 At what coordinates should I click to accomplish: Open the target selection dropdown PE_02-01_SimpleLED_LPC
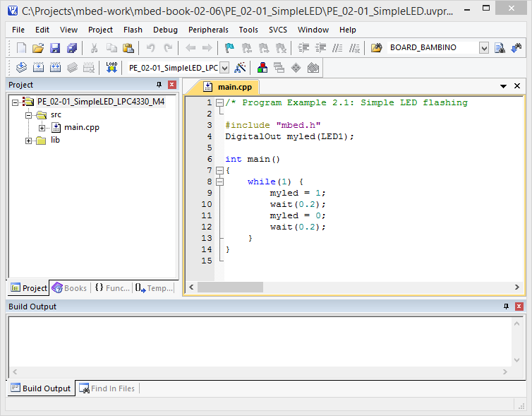[x=224, y=68]
